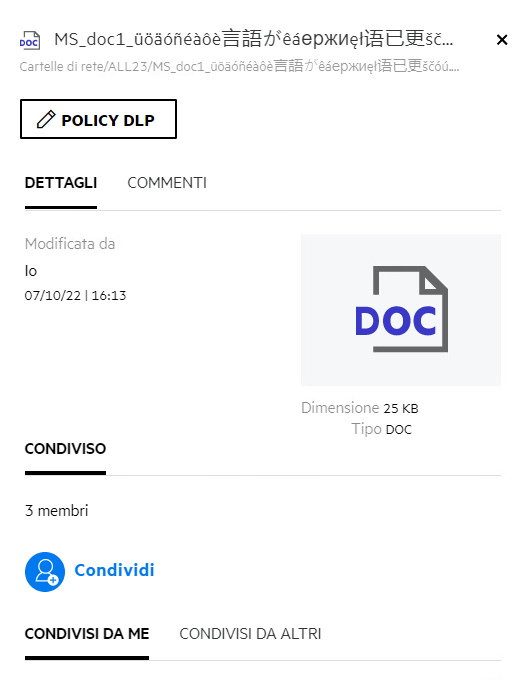The width and height of the screenshot is (521, 680).
Task: Click the Dimensione 25 KB label
Action: pos(360,408)
